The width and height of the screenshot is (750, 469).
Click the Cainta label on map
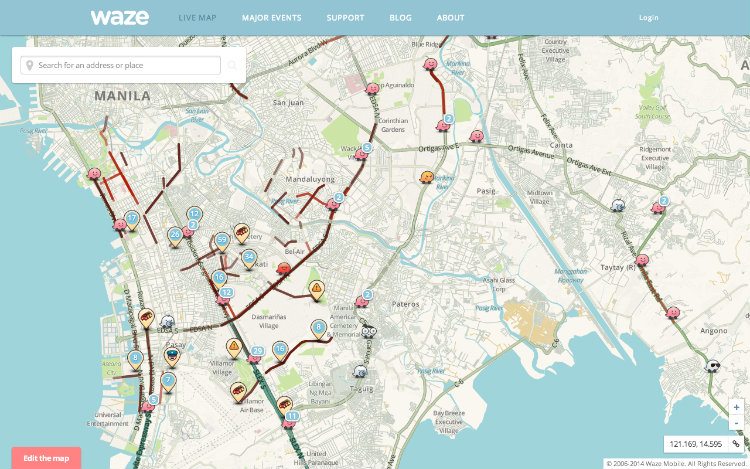pos(561,145)
